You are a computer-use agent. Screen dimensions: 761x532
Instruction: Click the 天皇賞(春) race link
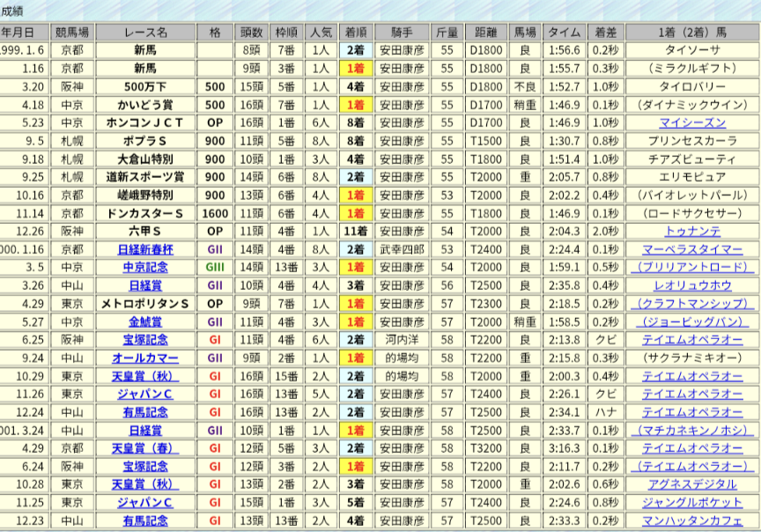[x=145, y=449]
